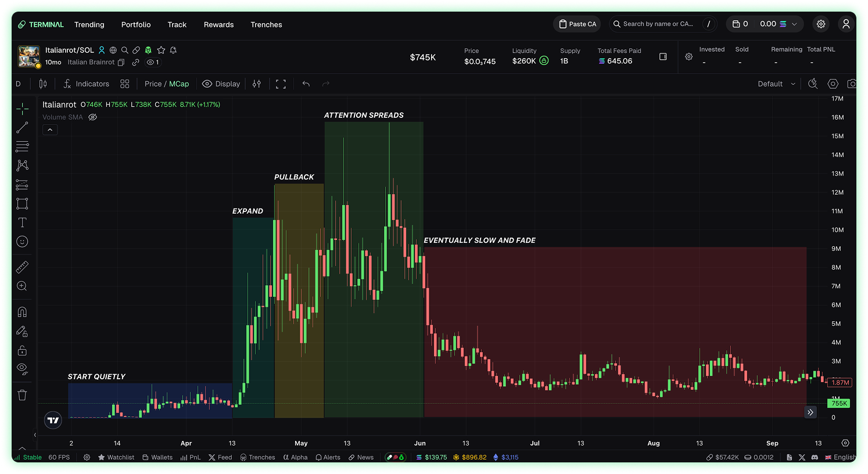Open the emoji sticker tool
The width and height of the screenshot is (868, 474).
[22, 242]
